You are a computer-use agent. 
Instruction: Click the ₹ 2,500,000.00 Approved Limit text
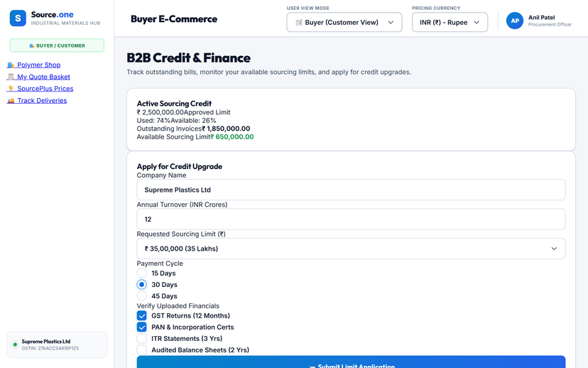tap(183, 112)
